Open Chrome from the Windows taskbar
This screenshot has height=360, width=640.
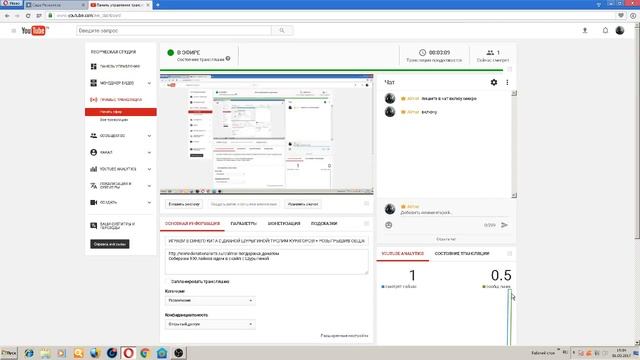point(145,353)
